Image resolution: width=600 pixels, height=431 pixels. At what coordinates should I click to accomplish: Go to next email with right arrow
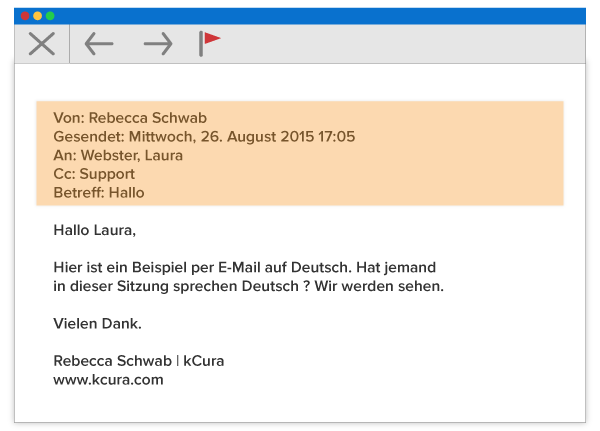click(x=157, y=43)
